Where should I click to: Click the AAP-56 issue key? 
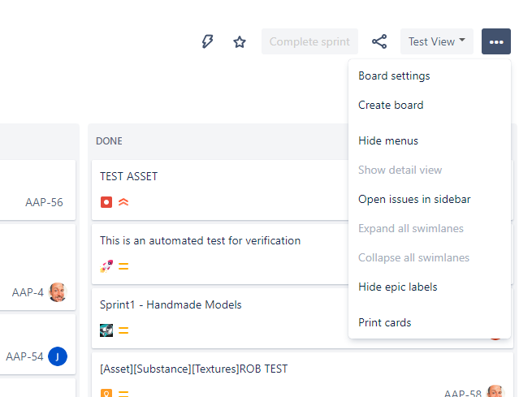[44, 202]
